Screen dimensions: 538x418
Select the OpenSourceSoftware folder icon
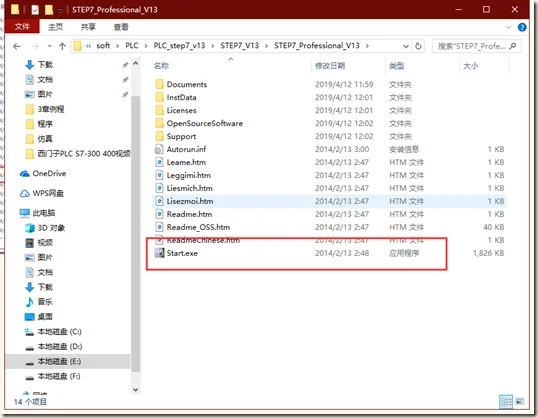tap(159, 123)
